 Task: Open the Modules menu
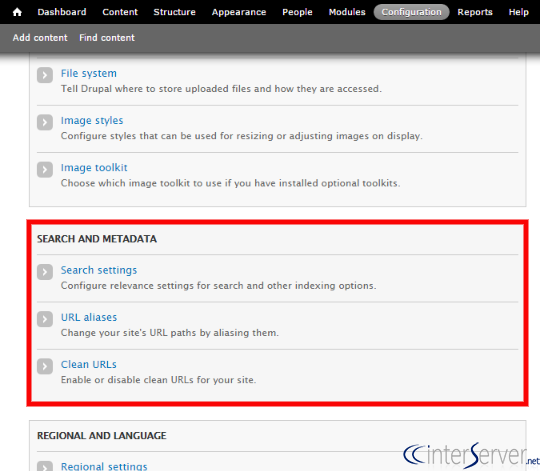(347, 12)
